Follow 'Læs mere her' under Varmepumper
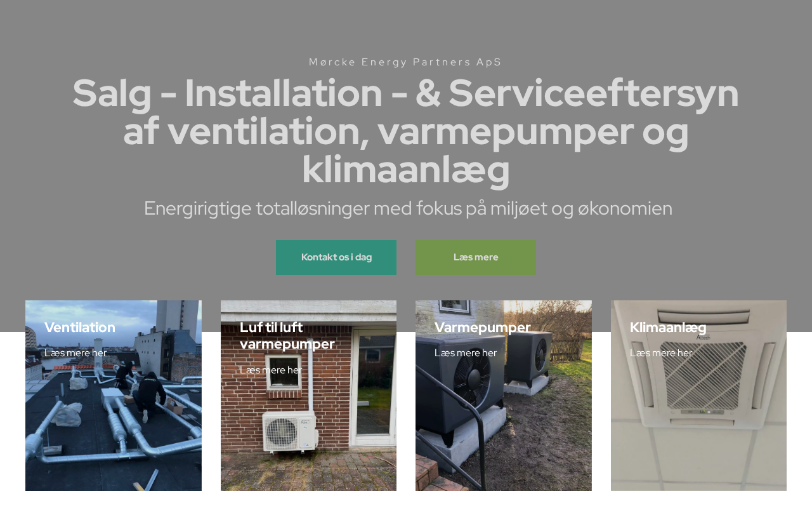Screen dimensions: 812x508 pos(466,353)
